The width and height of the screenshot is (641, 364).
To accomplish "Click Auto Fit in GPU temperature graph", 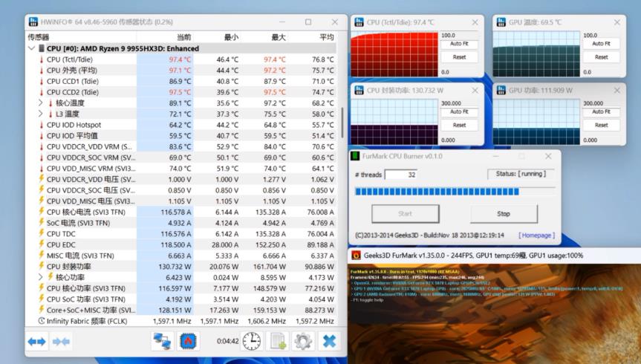I will (602, 44).
